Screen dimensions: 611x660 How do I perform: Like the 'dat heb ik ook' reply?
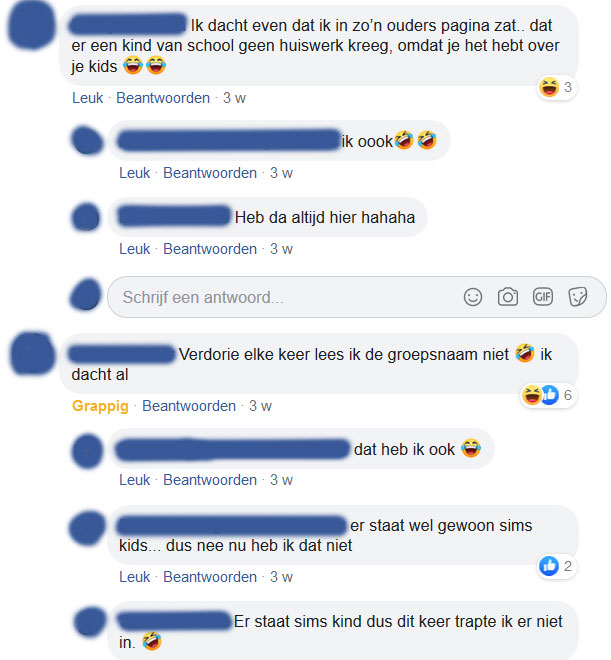click(135, 480)
